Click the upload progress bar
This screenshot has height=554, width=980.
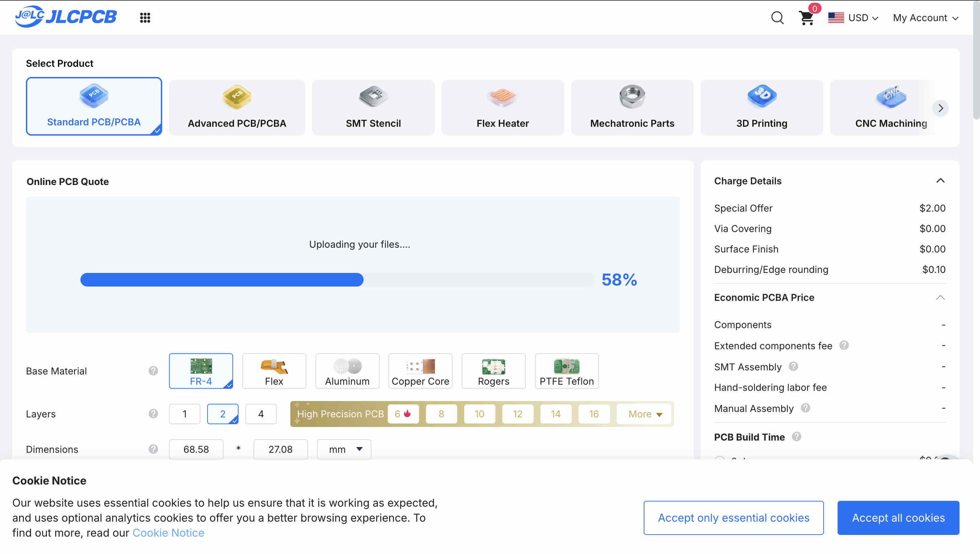coord(337,280)
